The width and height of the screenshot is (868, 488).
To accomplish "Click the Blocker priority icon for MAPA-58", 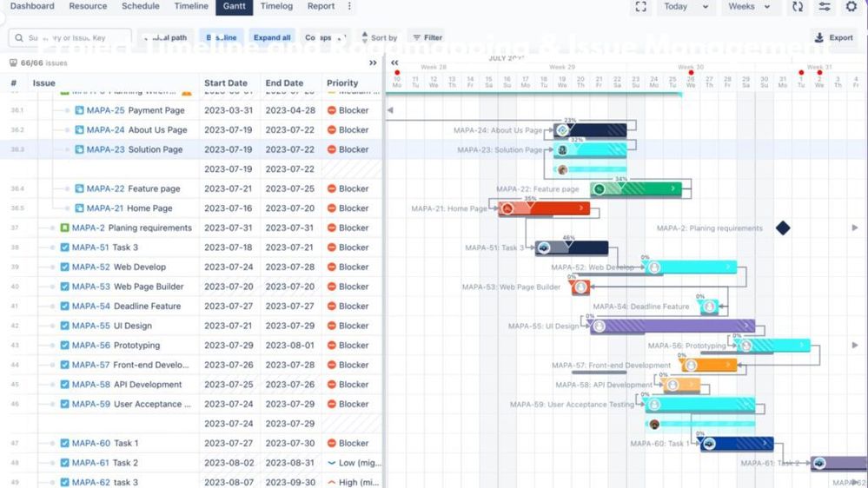I will pos(332,385).
